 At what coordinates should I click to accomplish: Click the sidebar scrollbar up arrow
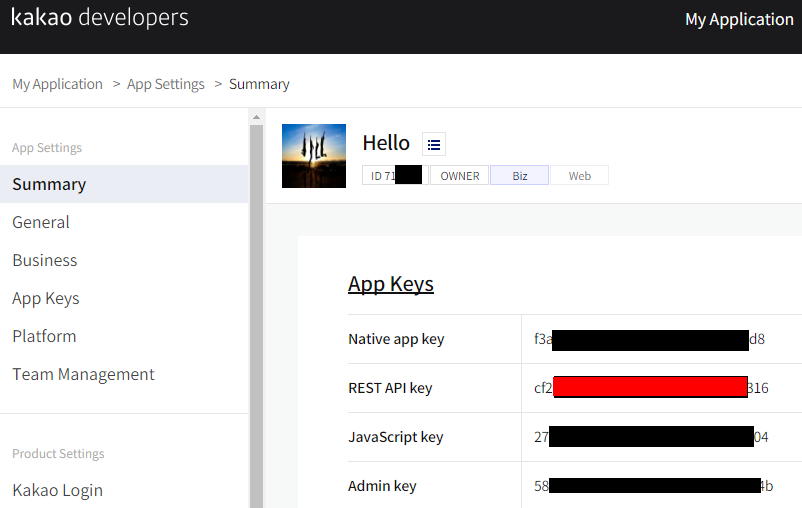click(256, 117)
